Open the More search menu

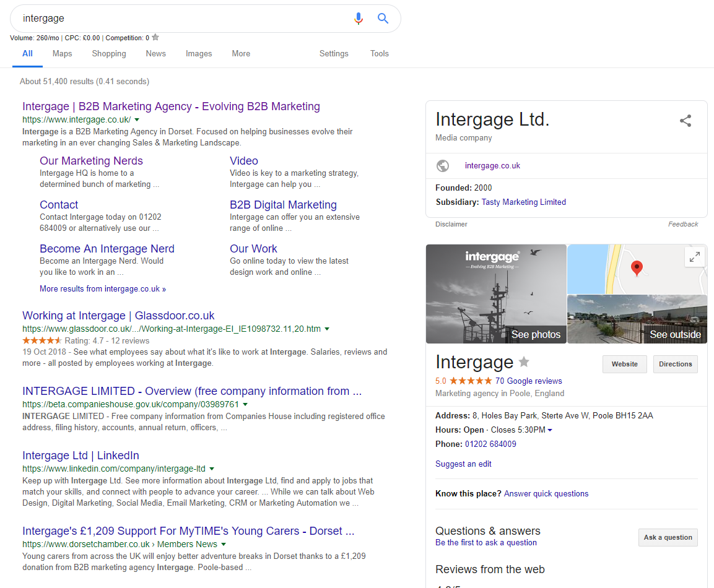coord(241,54)
